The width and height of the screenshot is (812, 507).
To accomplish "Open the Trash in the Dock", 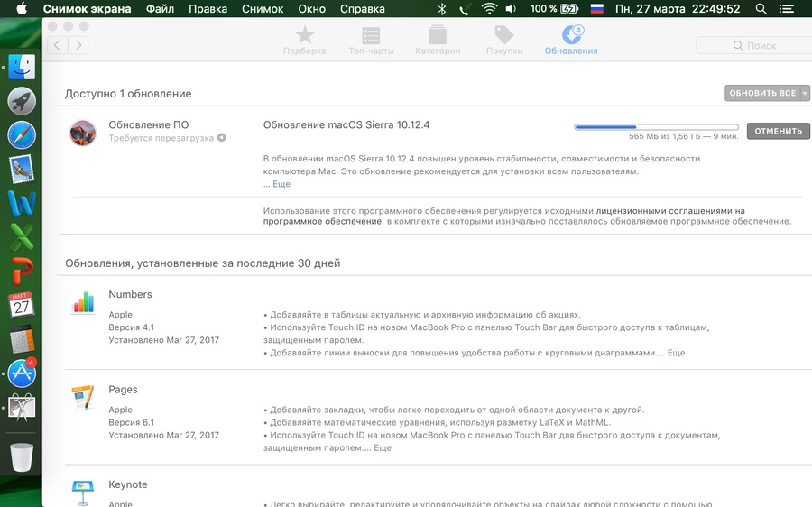I will click(x=22, y=456).
